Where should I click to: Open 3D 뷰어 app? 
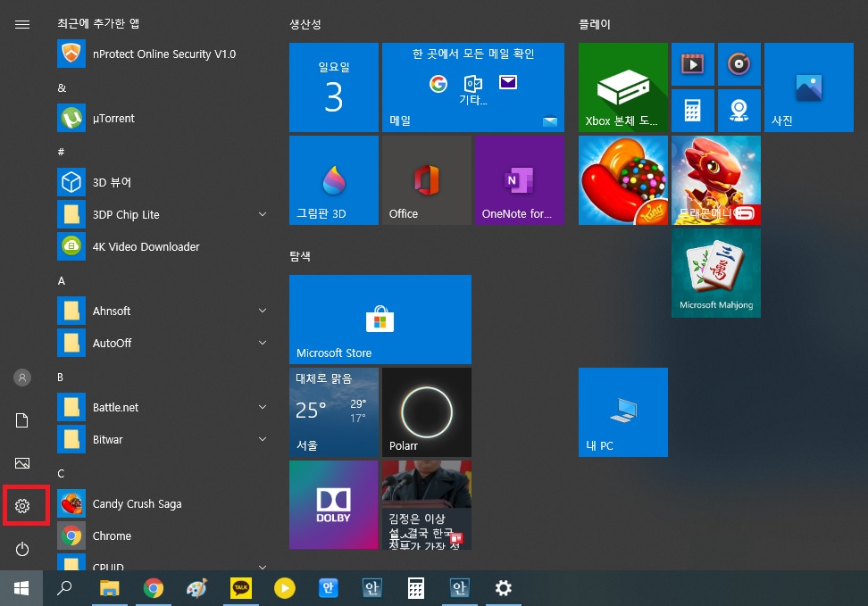pyautogui.click(x=163, y=182)
